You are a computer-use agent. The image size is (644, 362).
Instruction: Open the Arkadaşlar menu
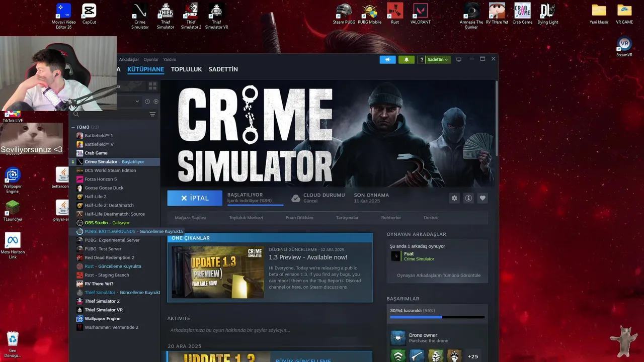click(129, 59)
